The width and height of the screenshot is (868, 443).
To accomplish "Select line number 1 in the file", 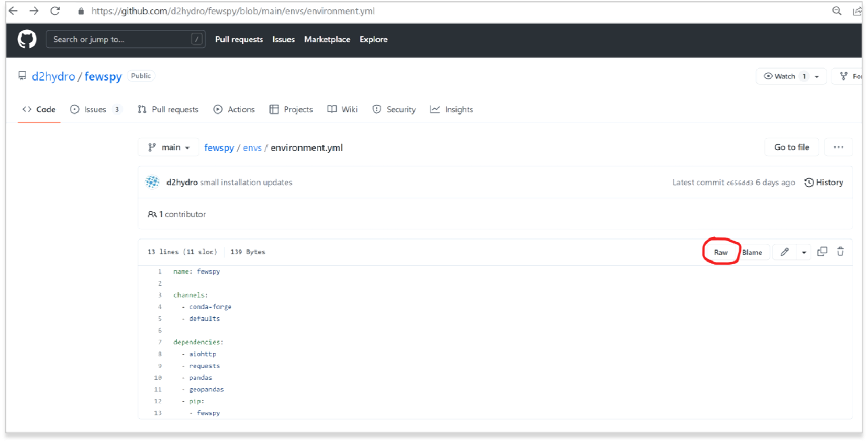I will pos(160,271).
